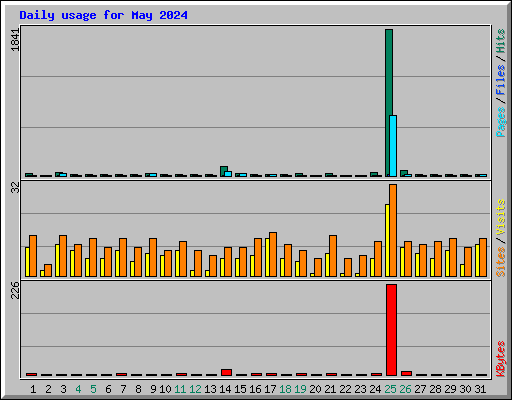
Task: Select the red KBytes bar on day 14
Action: click(226, 372)
